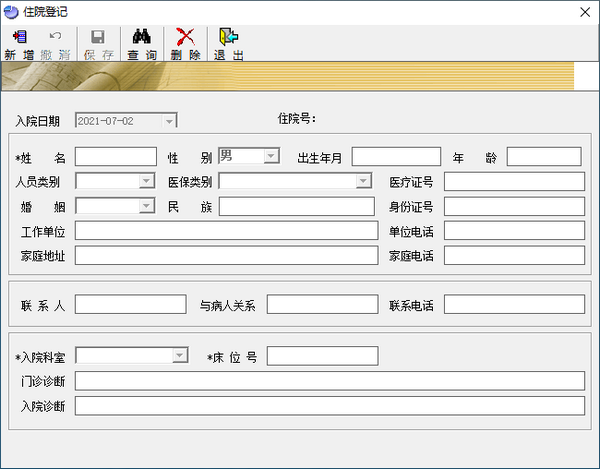Focus the 床位号 bed number field

[322, 356]
